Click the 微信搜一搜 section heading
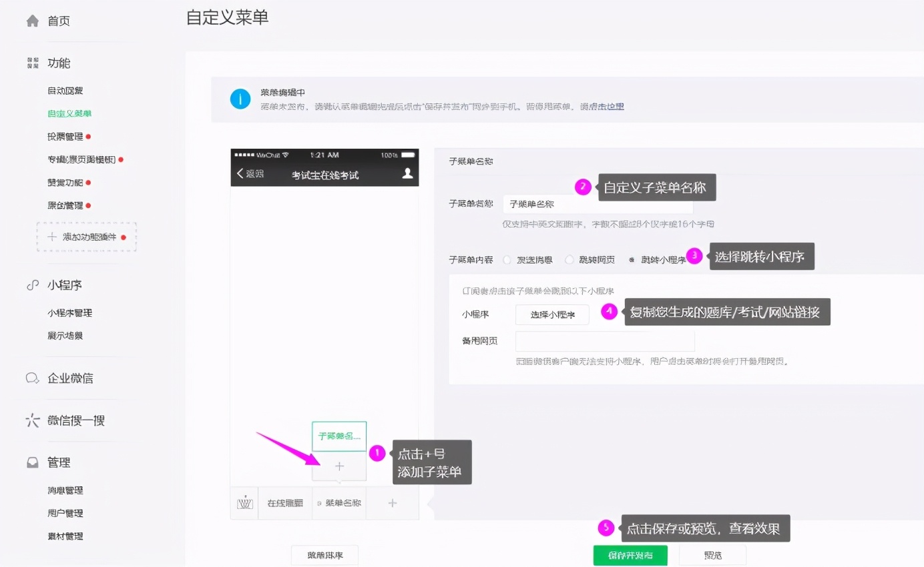The image size is (924, 567). click(x=76, y=421)
